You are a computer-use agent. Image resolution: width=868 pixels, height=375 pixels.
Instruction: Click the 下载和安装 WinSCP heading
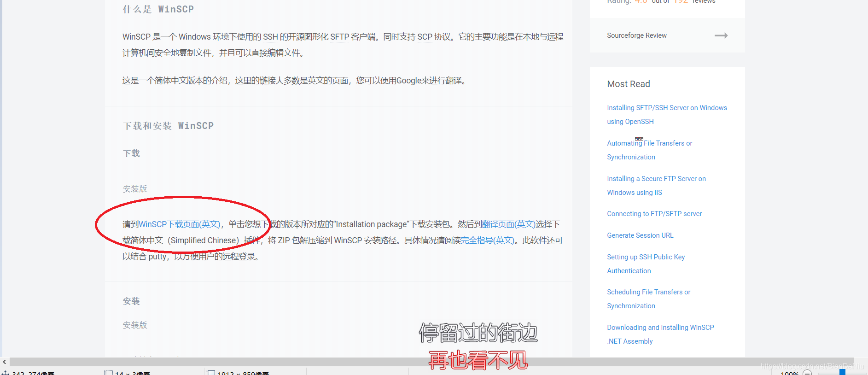click(168, 126)
